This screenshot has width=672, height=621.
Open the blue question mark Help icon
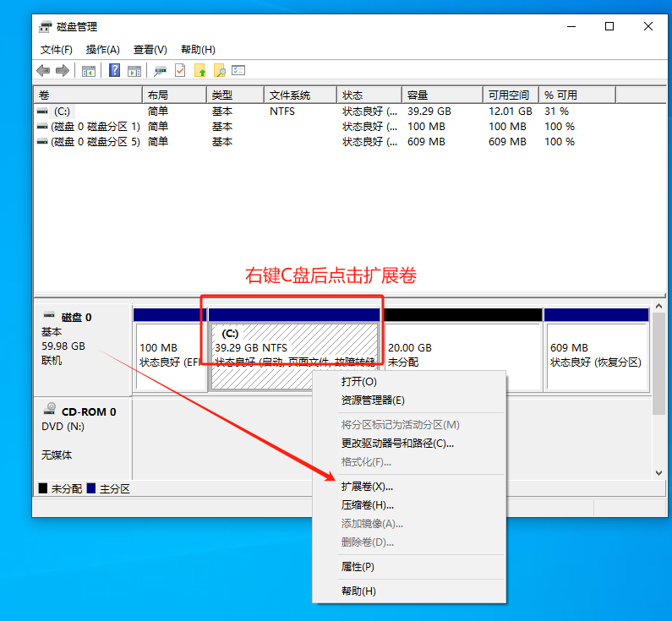tap(114, 70)
